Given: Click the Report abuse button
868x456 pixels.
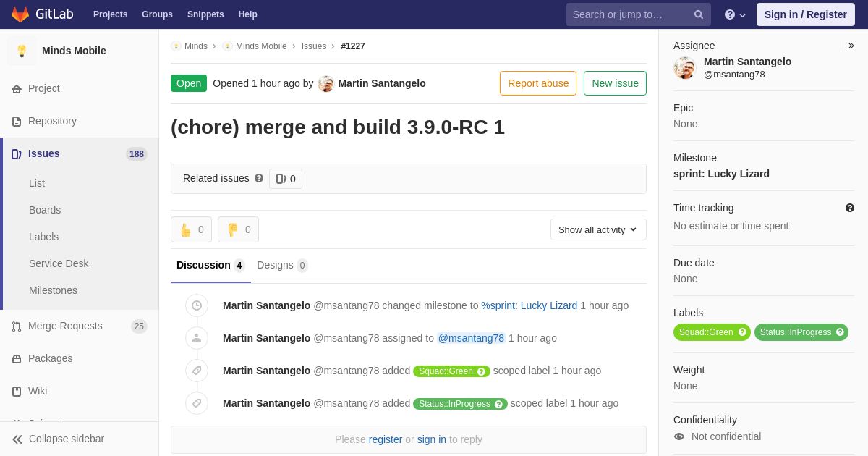Looking at the screenshot, I should pyautogui.click(x=538, y=83).
